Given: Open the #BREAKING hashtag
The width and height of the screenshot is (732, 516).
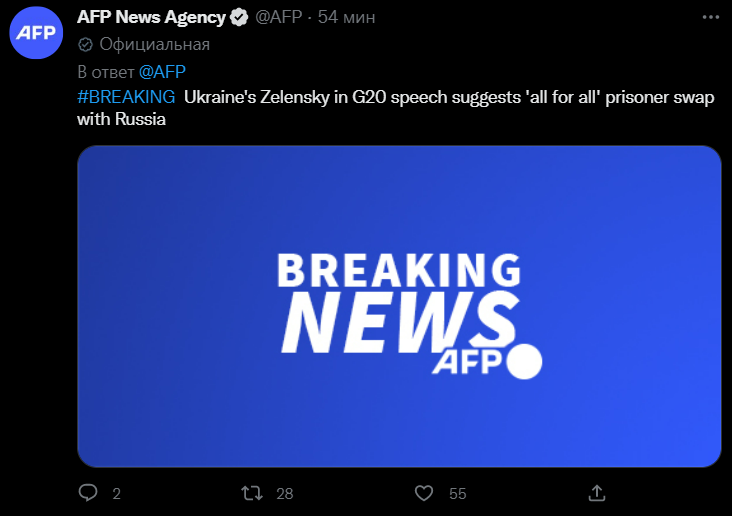Looking at the screenshot, I should tap(126, 97).
